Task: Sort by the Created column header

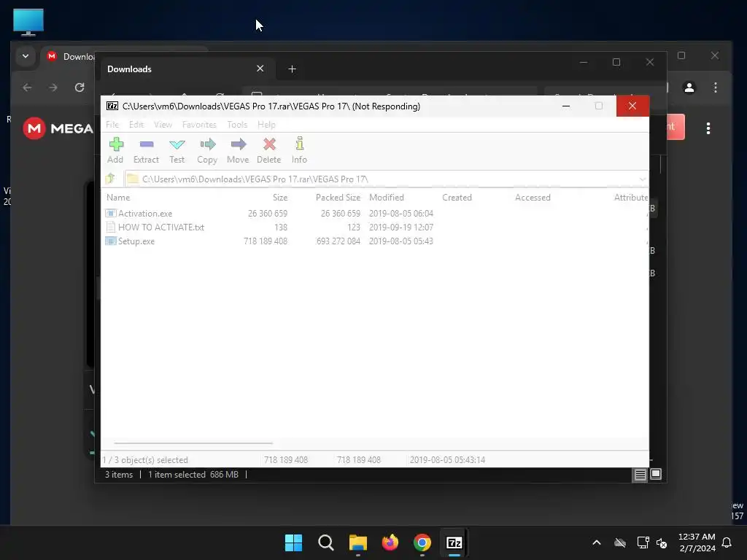Action: [457, 197]
